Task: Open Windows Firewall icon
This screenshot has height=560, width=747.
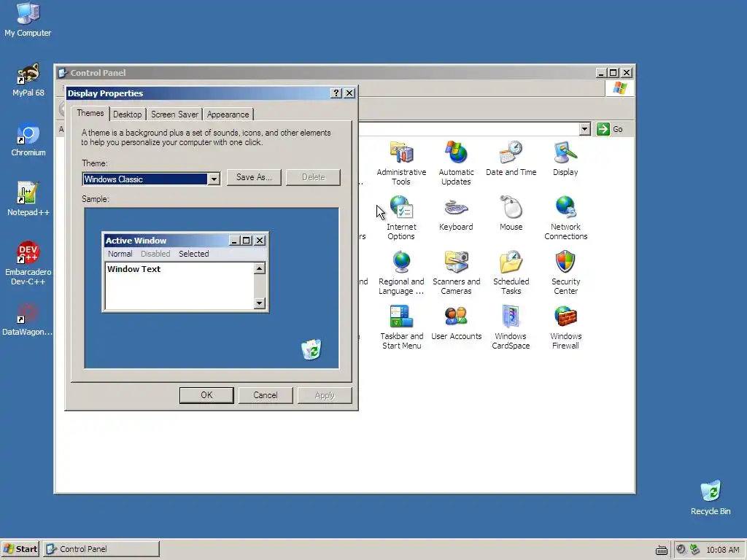Action: (565, 327)
